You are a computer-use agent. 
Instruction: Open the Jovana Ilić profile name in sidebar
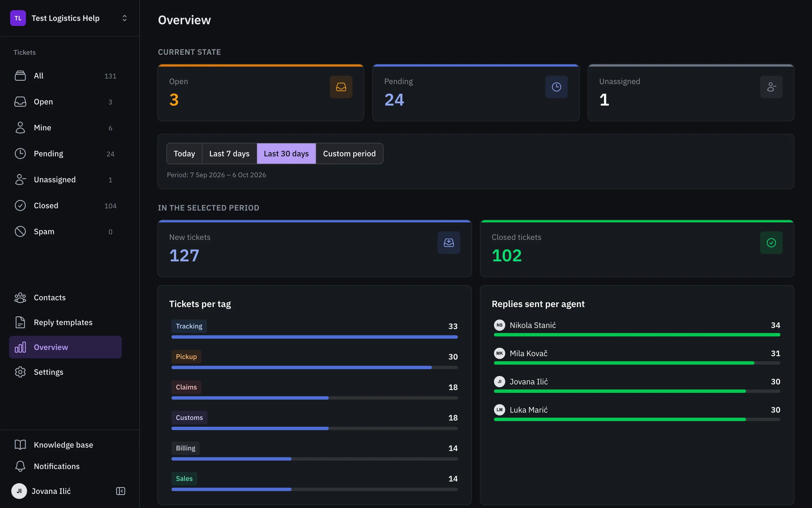tap(51, 491)
